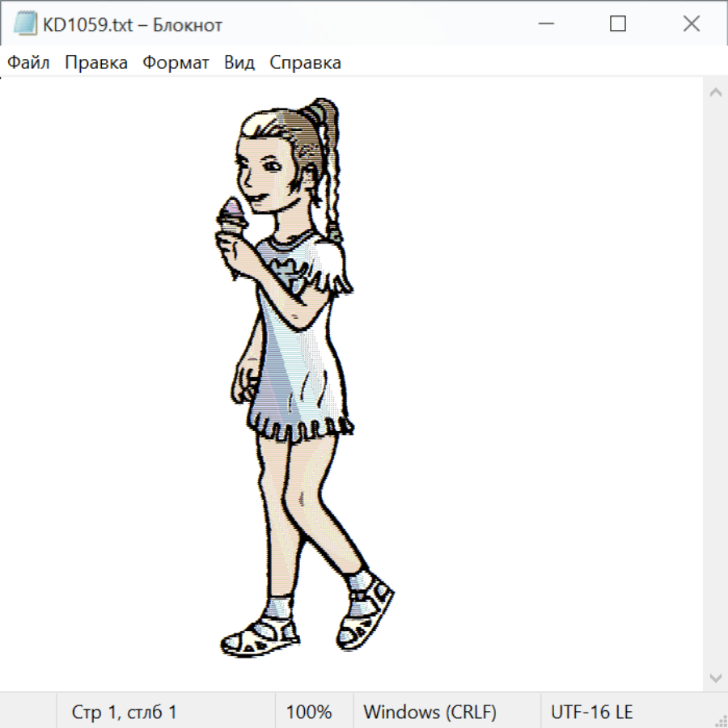This screenshot has height=728, width=728.
Task: Click the UTF-16 LE encoding indicator
Action: [x=591, y=712]
